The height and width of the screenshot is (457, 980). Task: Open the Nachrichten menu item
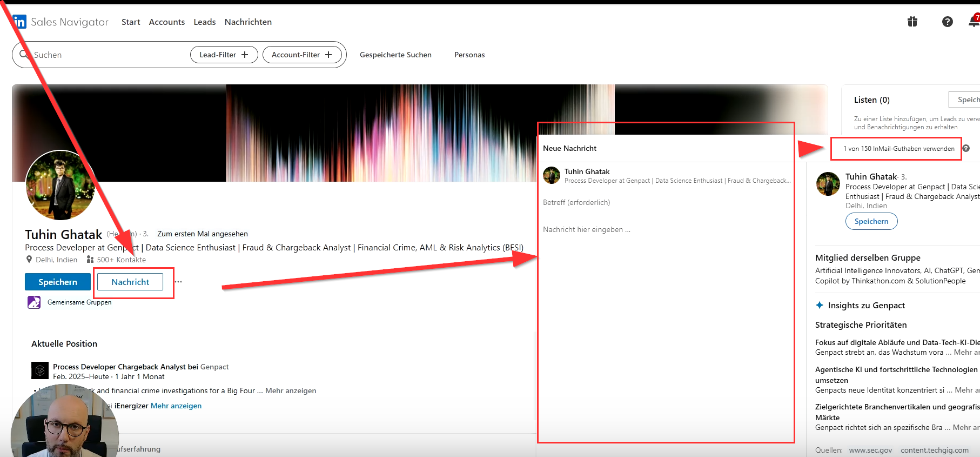[x=248, y=22]
